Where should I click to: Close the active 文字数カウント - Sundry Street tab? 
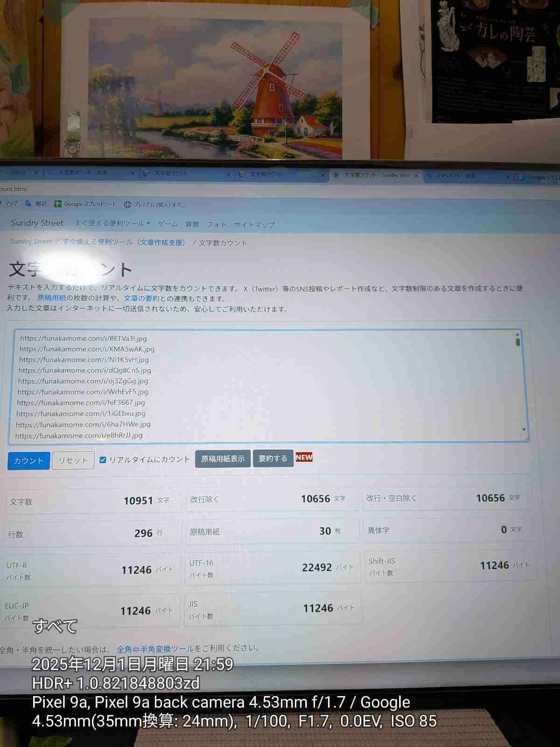(x=416, y=176)
